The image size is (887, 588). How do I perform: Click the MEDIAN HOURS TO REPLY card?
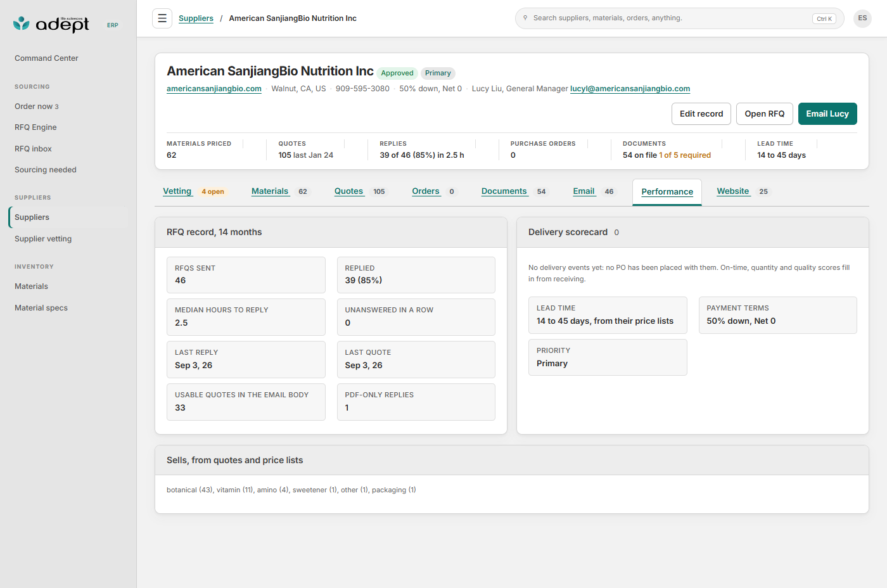pyautogui.click(x=246, y=317)
